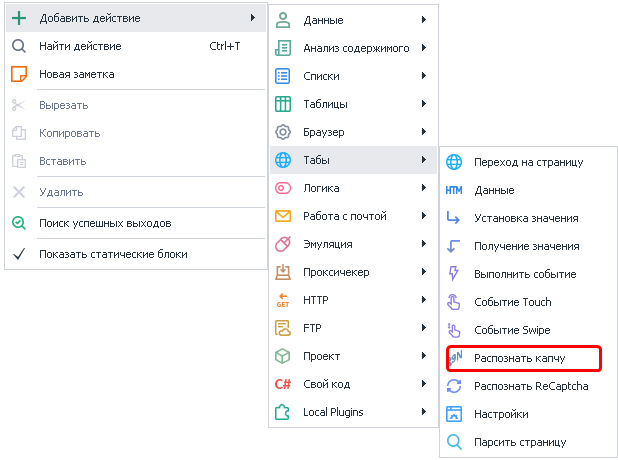The height and width of the screenshot is (460, 618).
Task: Click the globe icon next to Табы
Action: pyautogui.click(x=283, y=160)
